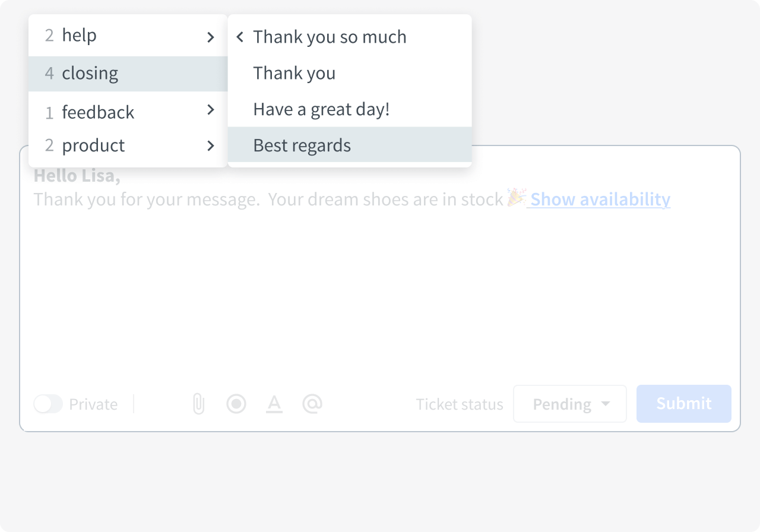Viewport: 760px width, 532px height.
Task: Pick the 'Best regards' closing phrase
Action: tap(302, 145)
